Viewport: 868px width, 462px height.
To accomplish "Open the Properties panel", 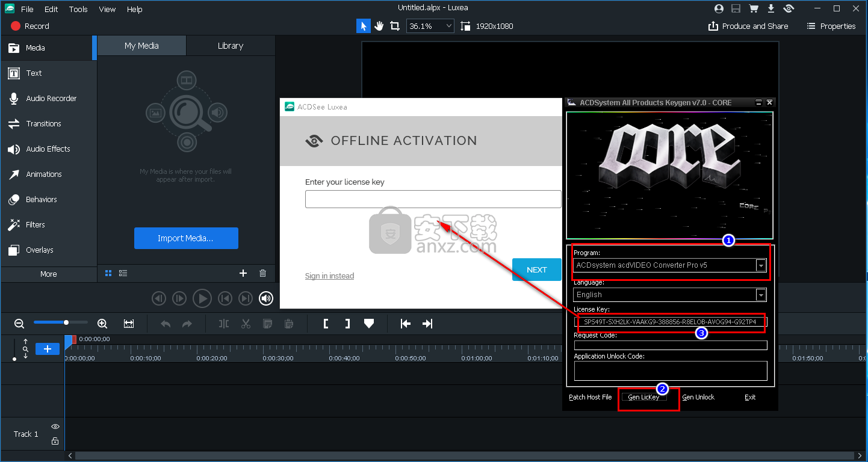I will 831,26.
